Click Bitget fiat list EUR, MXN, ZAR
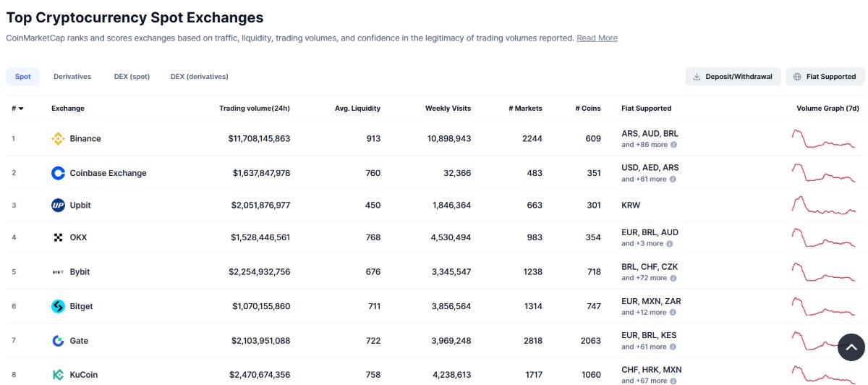The width and height of the screenshot is (868, 385). pyautogui.click(x=651, y=301)
